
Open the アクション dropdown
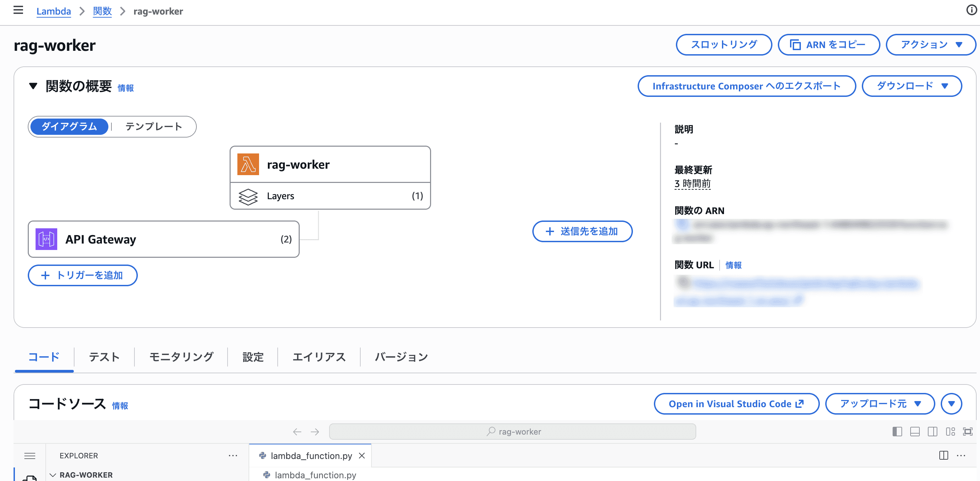tap(931, 44)
